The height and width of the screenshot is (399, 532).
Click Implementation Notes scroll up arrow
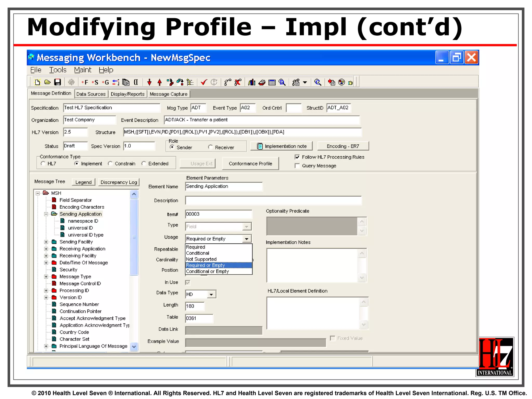(362, 253)
